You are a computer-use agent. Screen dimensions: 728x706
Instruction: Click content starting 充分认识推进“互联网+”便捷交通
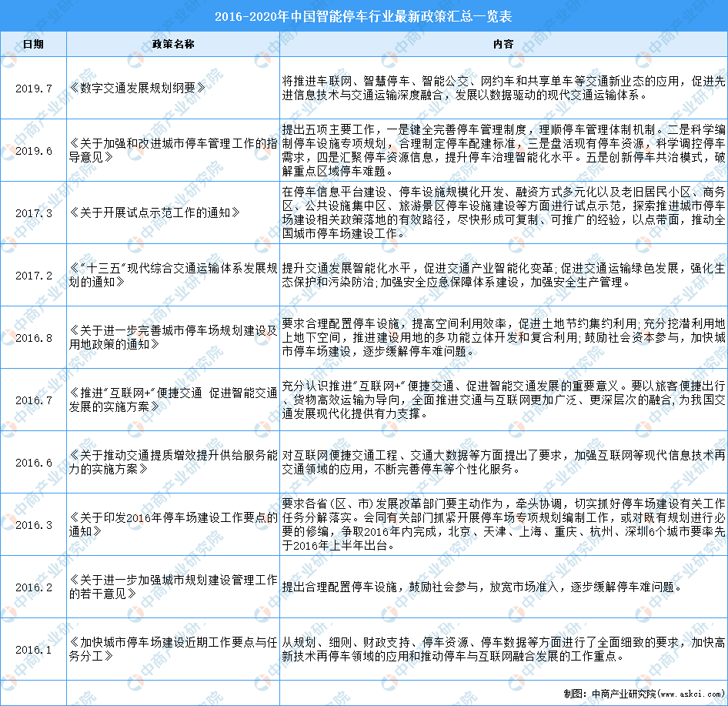point(503,400)
